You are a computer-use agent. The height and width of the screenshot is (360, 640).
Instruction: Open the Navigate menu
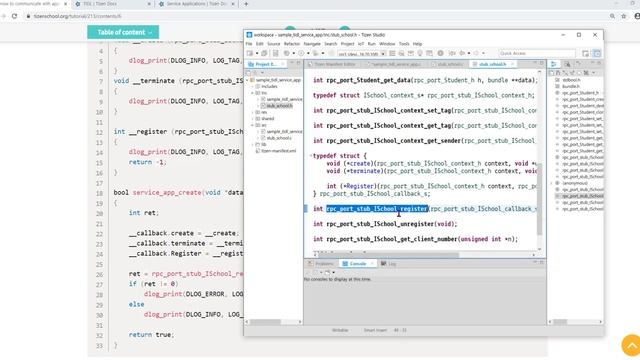point(312,44)
